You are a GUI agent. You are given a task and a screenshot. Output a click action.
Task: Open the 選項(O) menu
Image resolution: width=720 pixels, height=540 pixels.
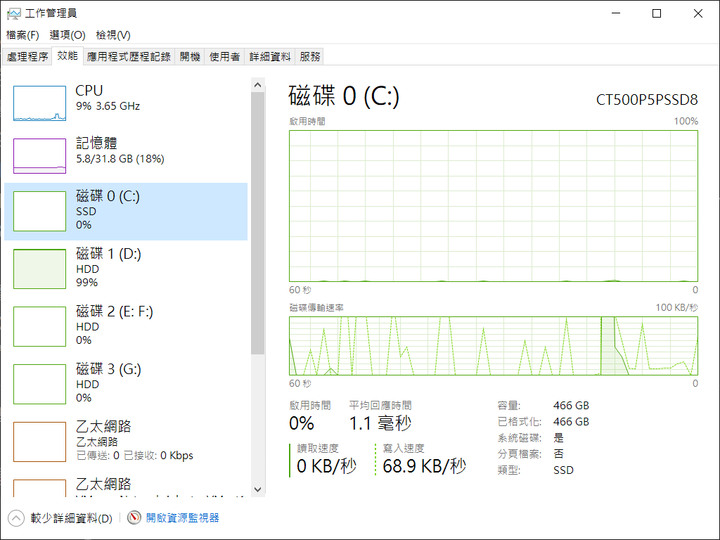point(68,35)
